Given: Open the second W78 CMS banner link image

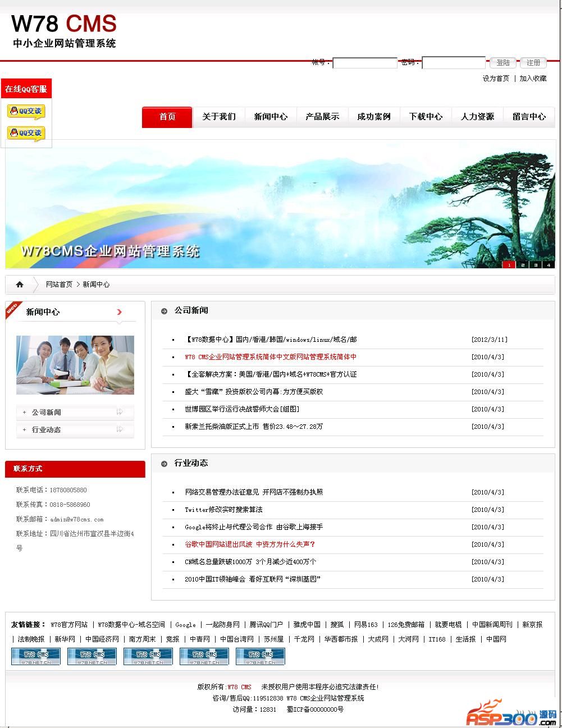Looking at the screenshot, I should (92, 657).
